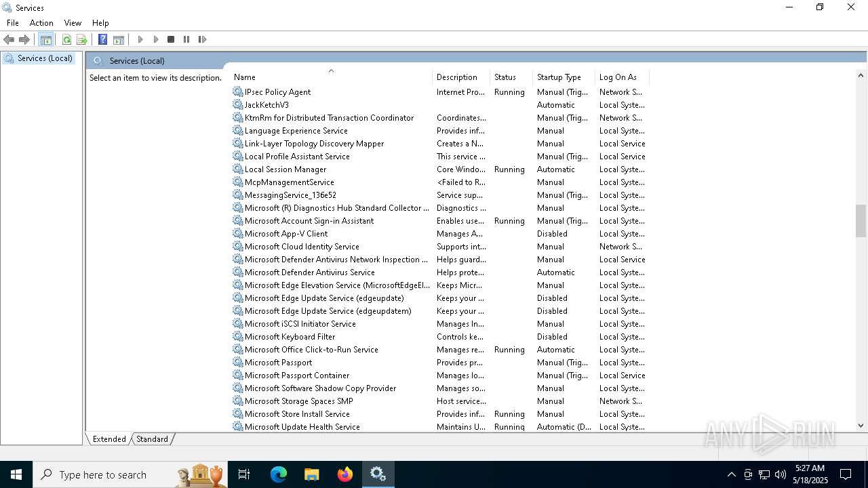Select Microsoft Edge Update Service (edgeupdatem)
This screenshot has height=488, width=868.
tap(439, 311)
